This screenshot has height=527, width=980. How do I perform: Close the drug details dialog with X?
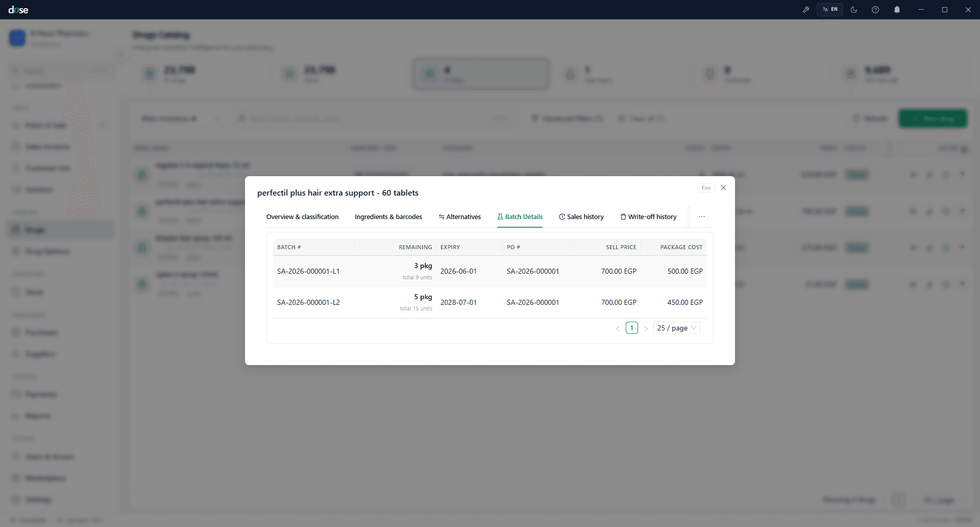(723, 188)
